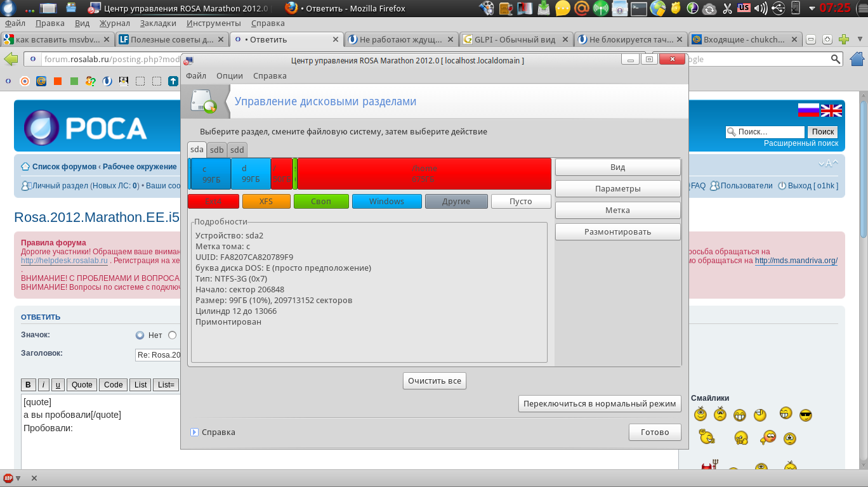
Task: Open the Adblock Plus dropdown arrow
Action: click(x=18, y=478)
